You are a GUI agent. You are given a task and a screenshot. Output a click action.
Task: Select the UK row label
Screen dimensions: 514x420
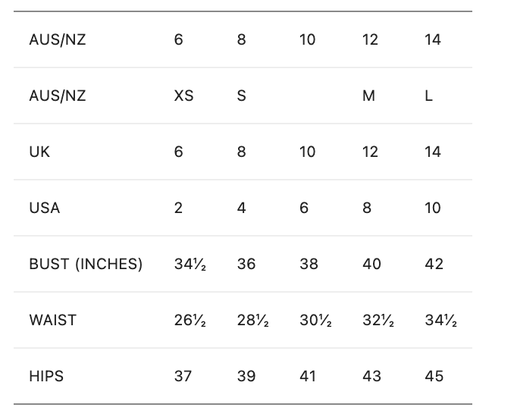click(39, 152)
